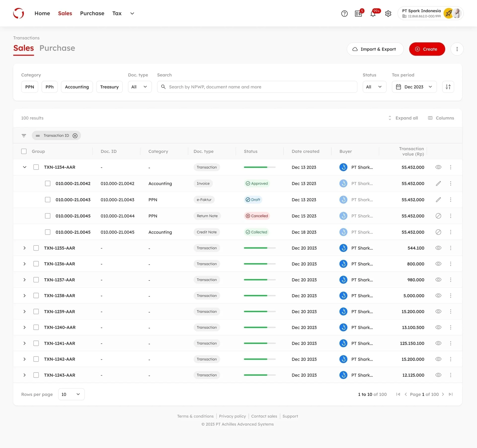Click disabled icon on the Credit Note row
Screen dimensions: 477x448
pyautogui.click(x=438, y=232)
